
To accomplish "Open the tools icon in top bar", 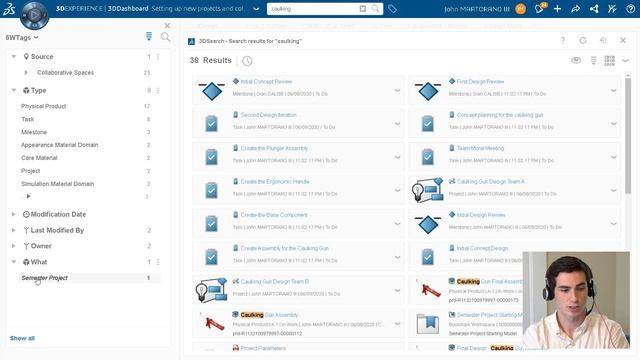I will tap(612, 9).
